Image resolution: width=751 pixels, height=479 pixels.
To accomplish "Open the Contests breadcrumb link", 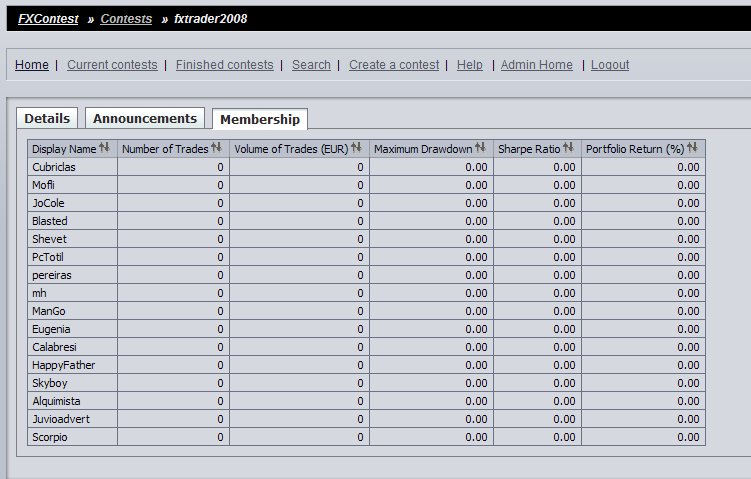I will click(126, 19).
